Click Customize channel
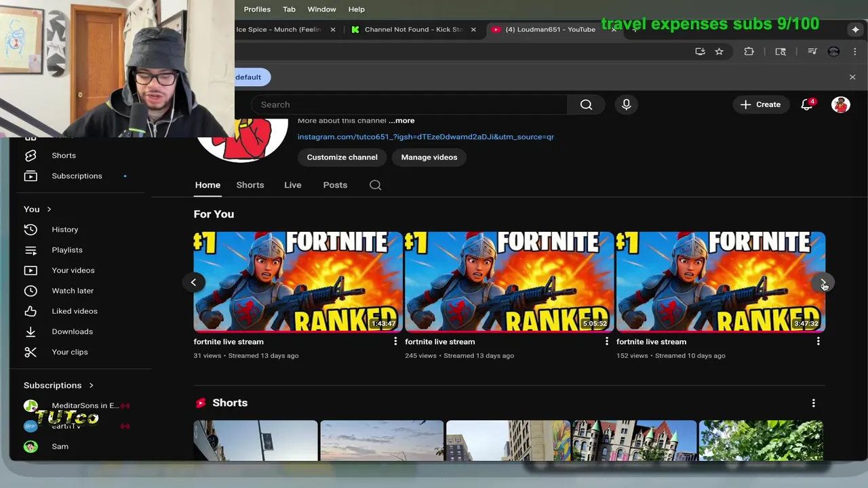 tap(342, 157)
